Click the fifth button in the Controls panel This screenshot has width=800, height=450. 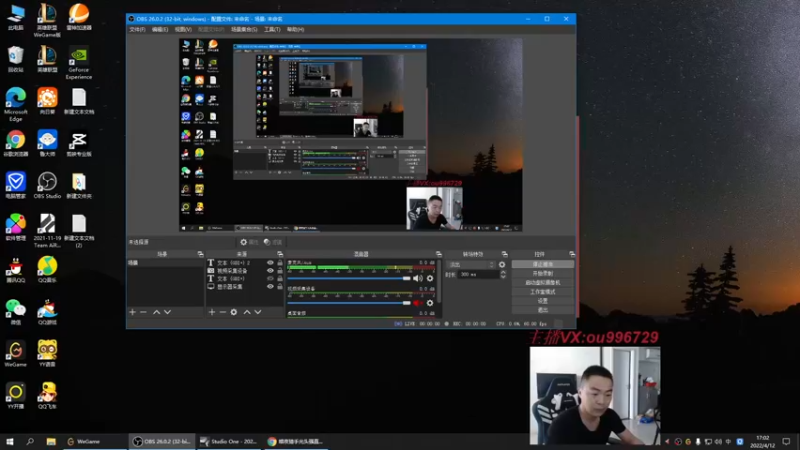(542, 301)
